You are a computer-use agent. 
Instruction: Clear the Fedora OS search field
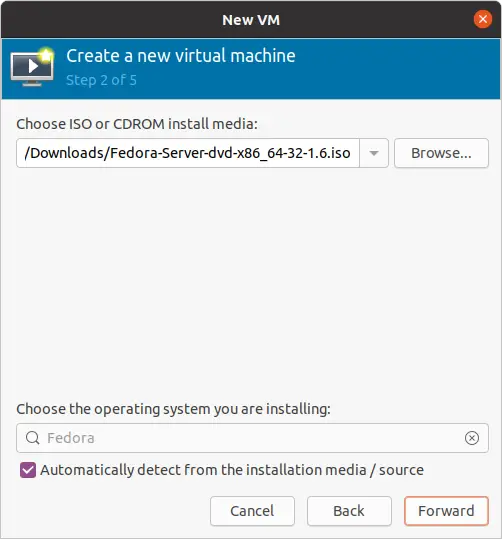pos(471,438)
